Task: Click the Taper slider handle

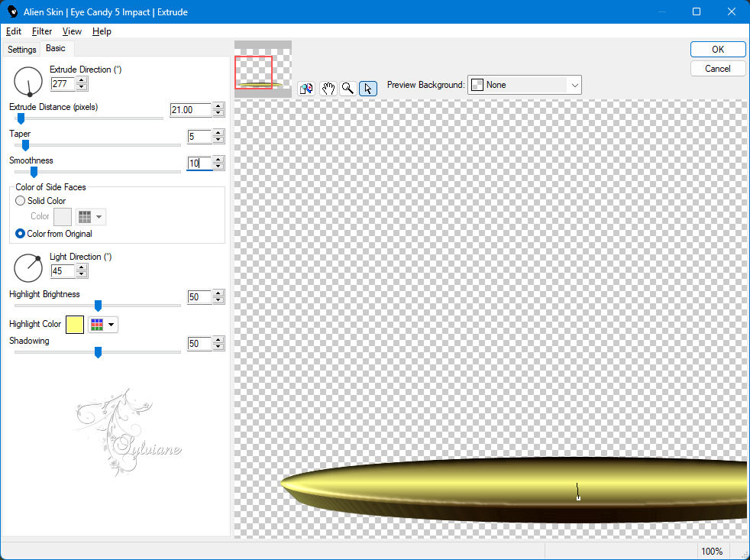Action: point(25,145)
